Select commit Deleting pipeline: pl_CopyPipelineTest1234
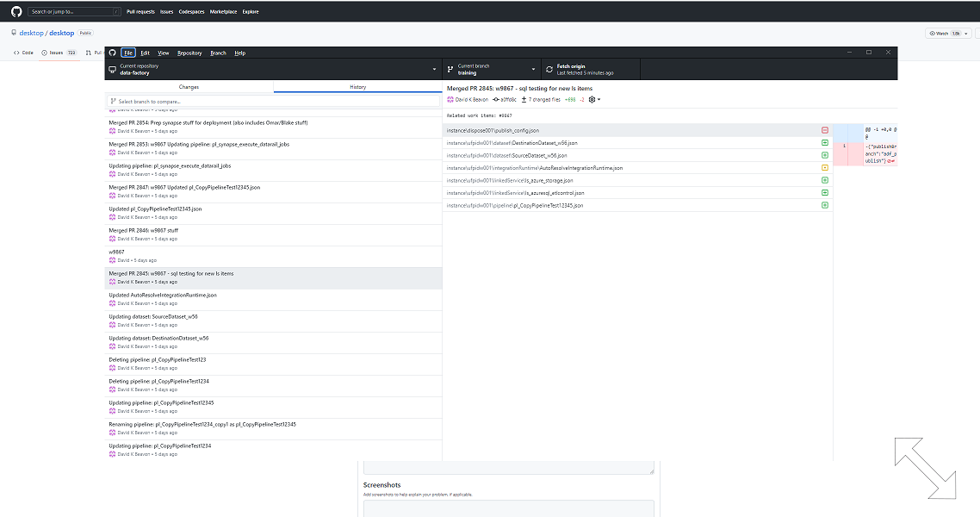The image size is (980, 517). [x=273, y=385]
